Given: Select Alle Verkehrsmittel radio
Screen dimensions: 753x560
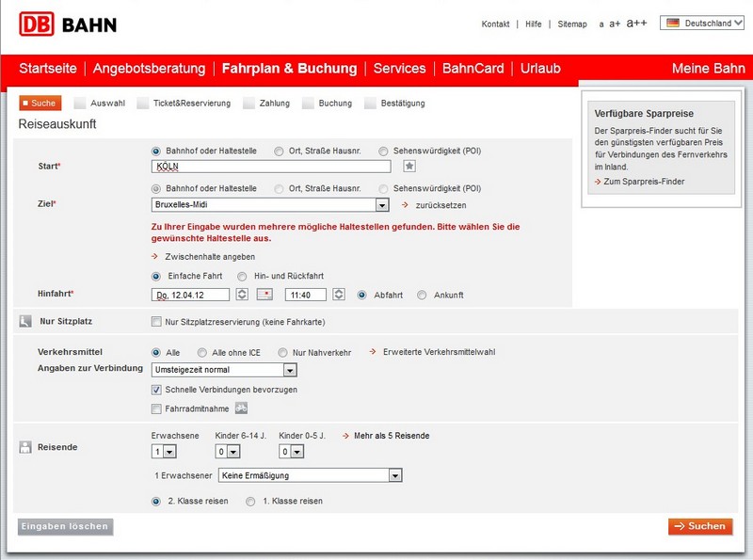Looking at the screenshot, I should [x=156, y=353].
